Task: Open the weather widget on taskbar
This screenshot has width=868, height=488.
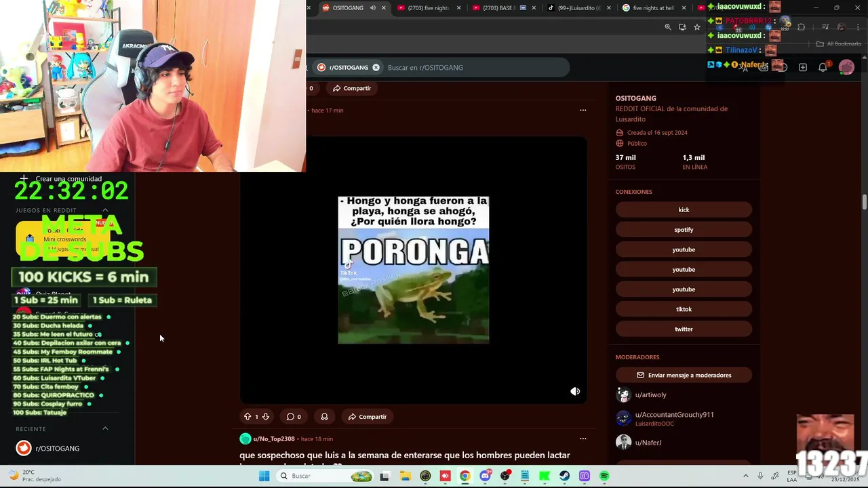Action: tap(34, 476)
